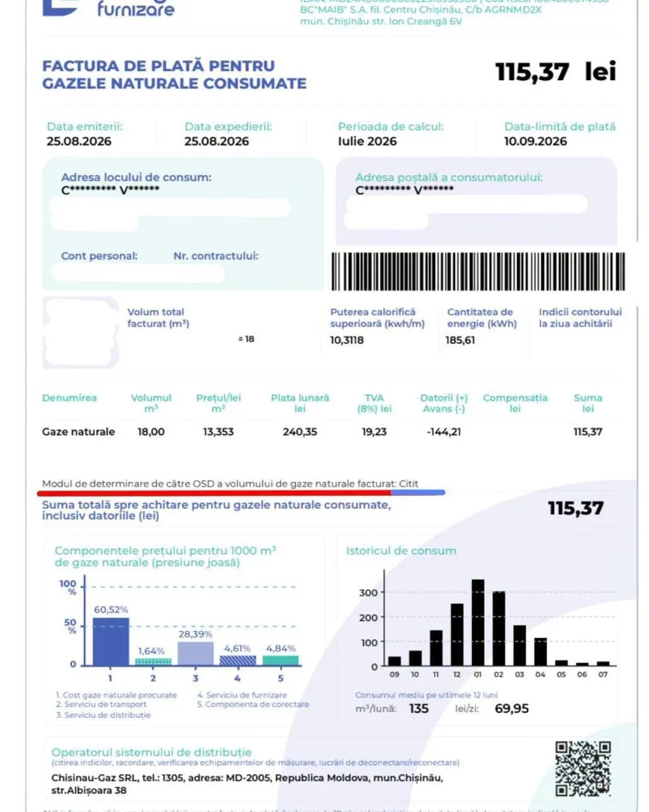Click '115,37' in the Gaze naturale row
The height and width of the screenshot is (812, 649).
[588, 432]
